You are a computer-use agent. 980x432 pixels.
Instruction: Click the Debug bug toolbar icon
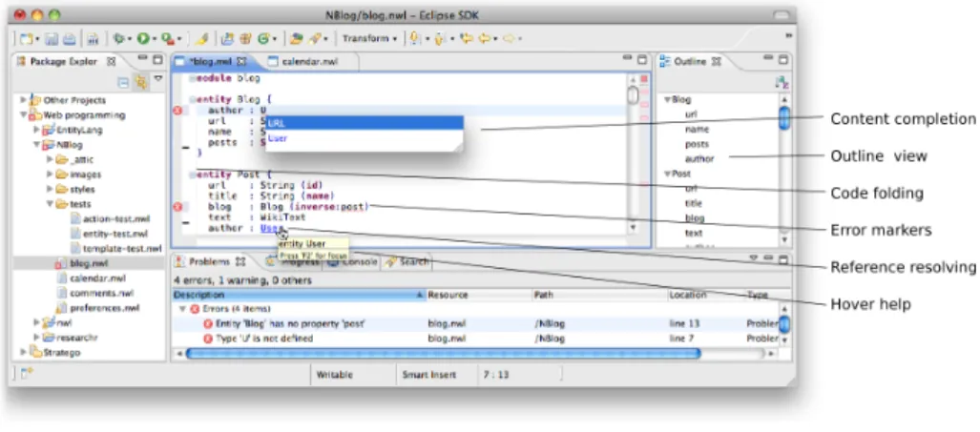pyautogui.click(x=118, y=39)
